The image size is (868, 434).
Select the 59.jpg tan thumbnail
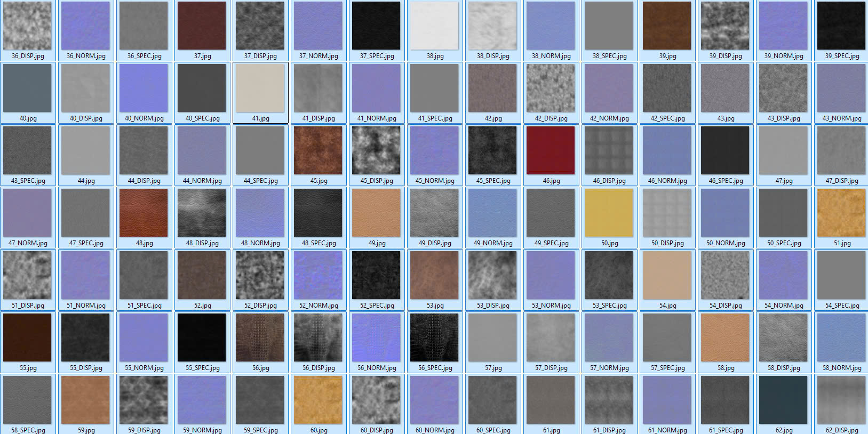(86, 400)
